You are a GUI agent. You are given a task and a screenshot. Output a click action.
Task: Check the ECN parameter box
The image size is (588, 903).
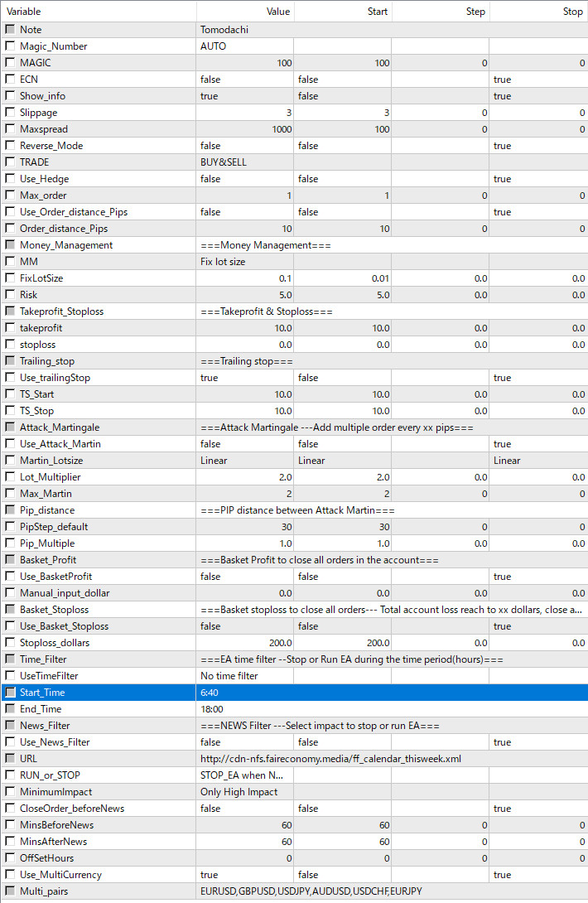click(11, 80)
